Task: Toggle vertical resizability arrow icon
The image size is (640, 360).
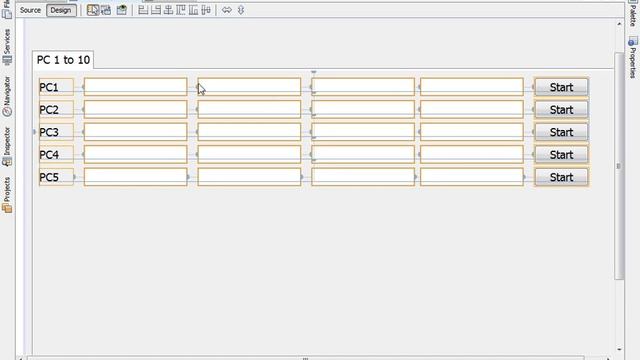Action: (241, 10)
